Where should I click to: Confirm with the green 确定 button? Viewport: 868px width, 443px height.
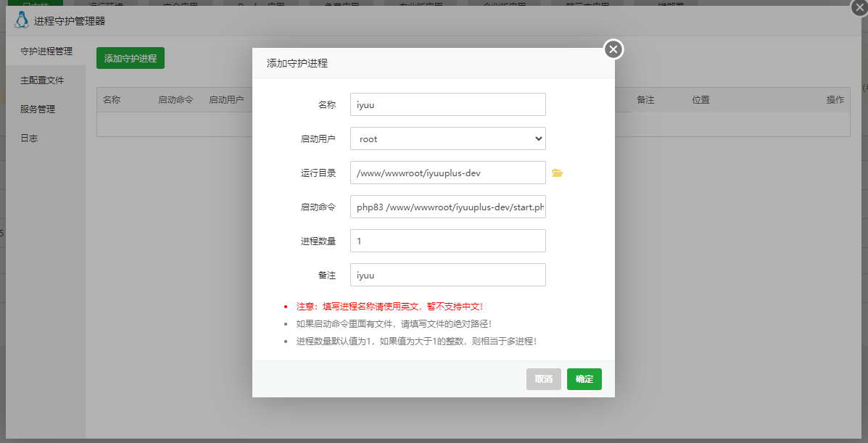(x=584, y=379)
